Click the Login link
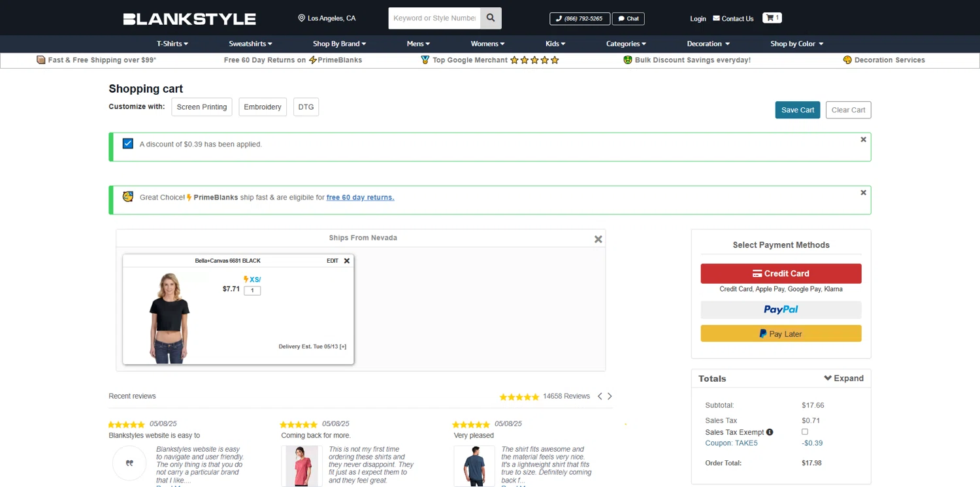Screen dimensions: 980x487 (698, 19)
